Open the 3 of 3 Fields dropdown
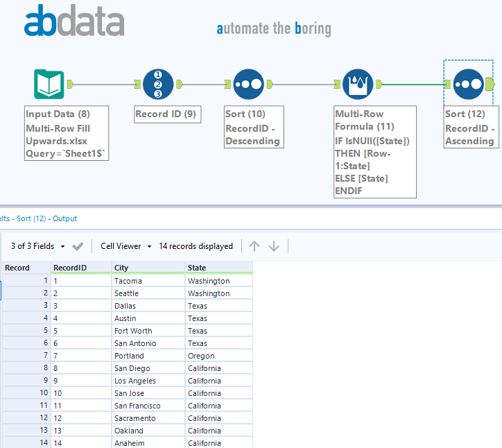The image size is (502, 448). pos(37,246)
